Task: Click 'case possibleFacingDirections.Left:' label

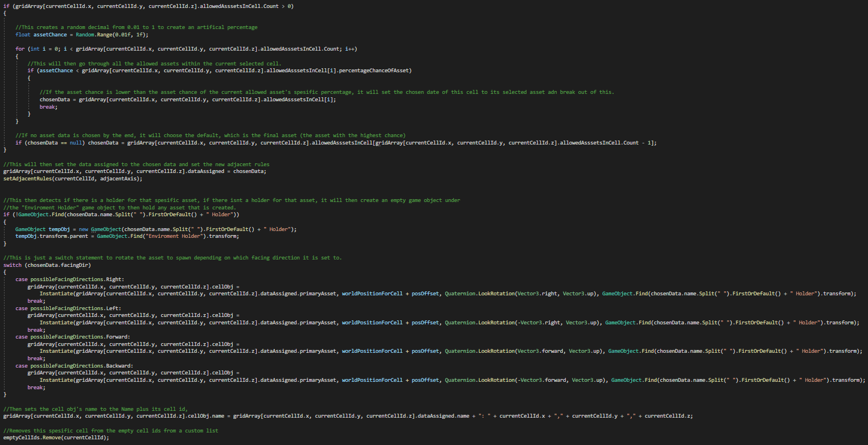Action: click(68, 308)
